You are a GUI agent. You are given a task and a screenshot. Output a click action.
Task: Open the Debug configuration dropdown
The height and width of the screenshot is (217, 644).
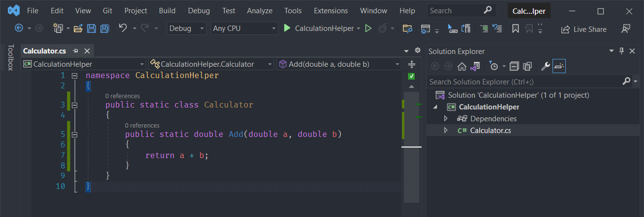[x=187, y=28]
